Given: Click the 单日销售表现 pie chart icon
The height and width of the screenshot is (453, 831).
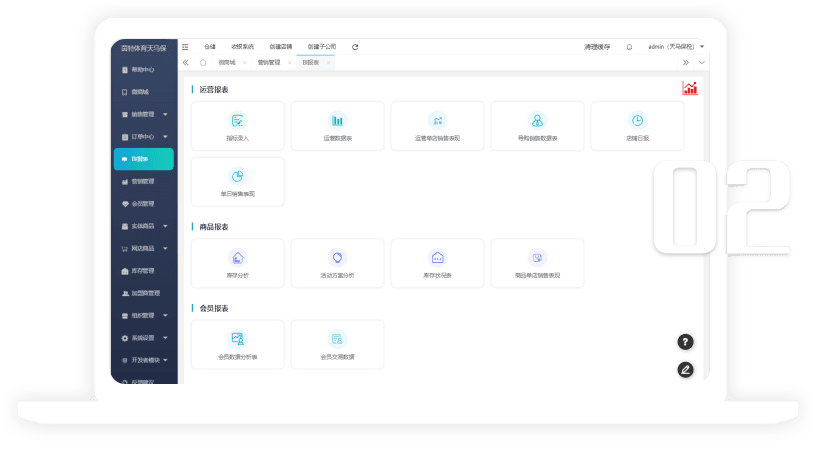Looking at the screenshot, I should pos(237,176).
